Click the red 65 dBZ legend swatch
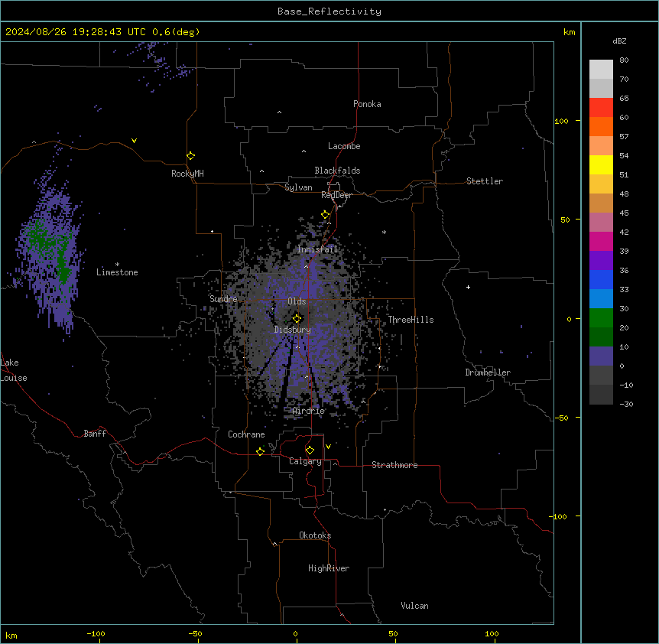The image size is (659, 644). pos(601,108)
